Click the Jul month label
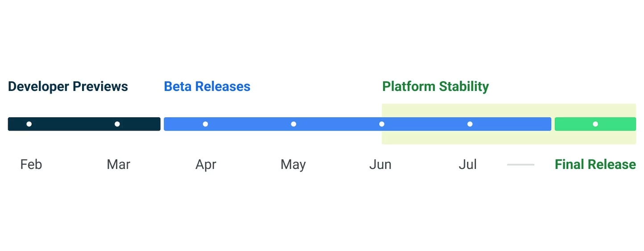The height and width of the screenshot is (251, 644). tap(468, 165)
